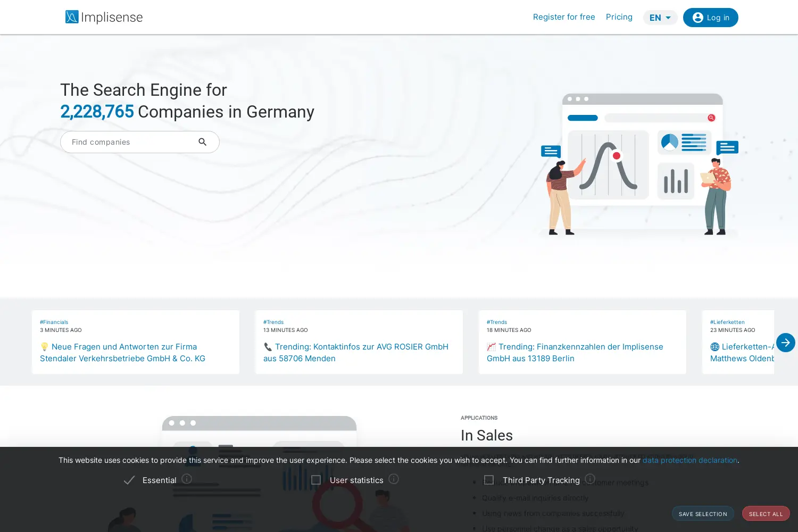
Task: Click the search magnifier icon
Action: click(203, 142)
